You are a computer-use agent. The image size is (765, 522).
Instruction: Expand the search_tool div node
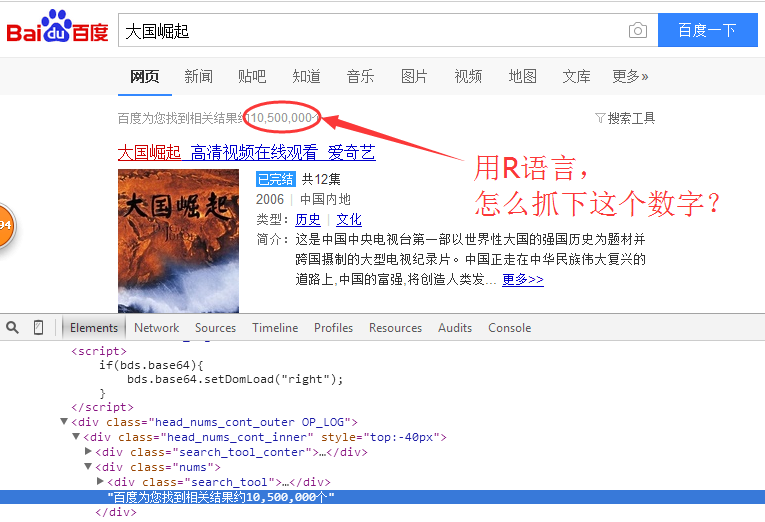[100, 482]
